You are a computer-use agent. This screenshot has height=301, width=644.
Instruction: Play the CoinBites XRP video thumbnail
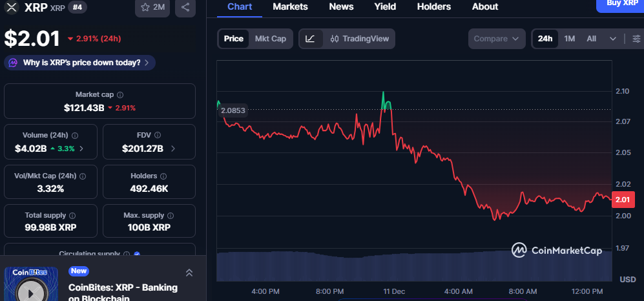coord(26,289)
